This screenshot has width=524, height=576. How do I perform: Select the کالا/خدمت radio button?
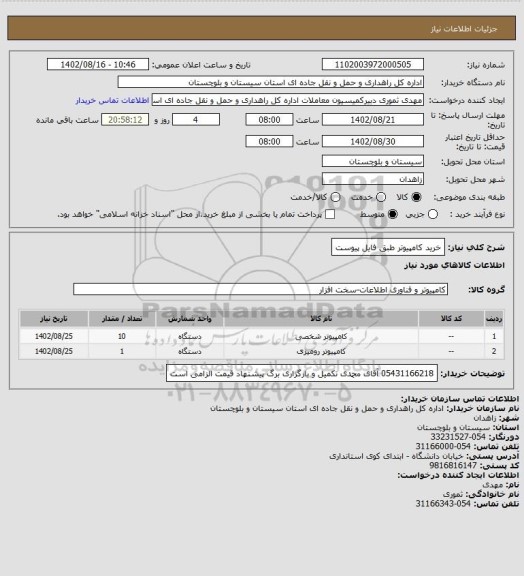[335, 197]
